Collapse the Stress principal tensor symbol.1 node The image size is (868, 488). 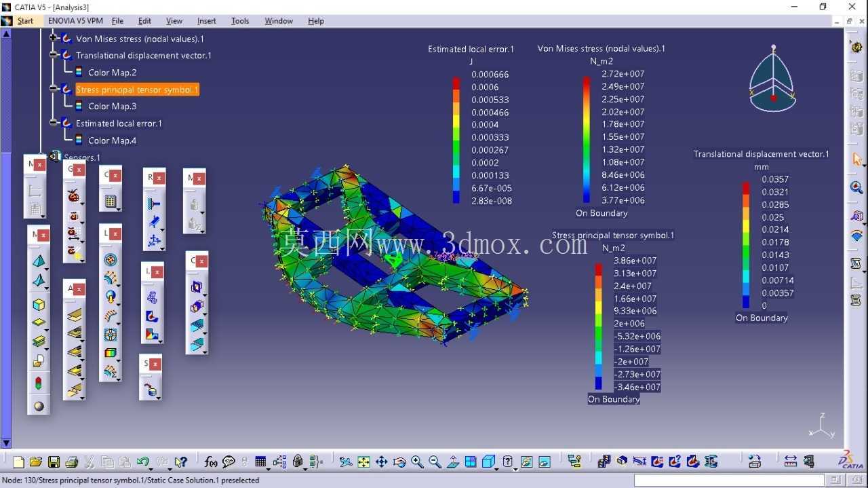point(54,89)
